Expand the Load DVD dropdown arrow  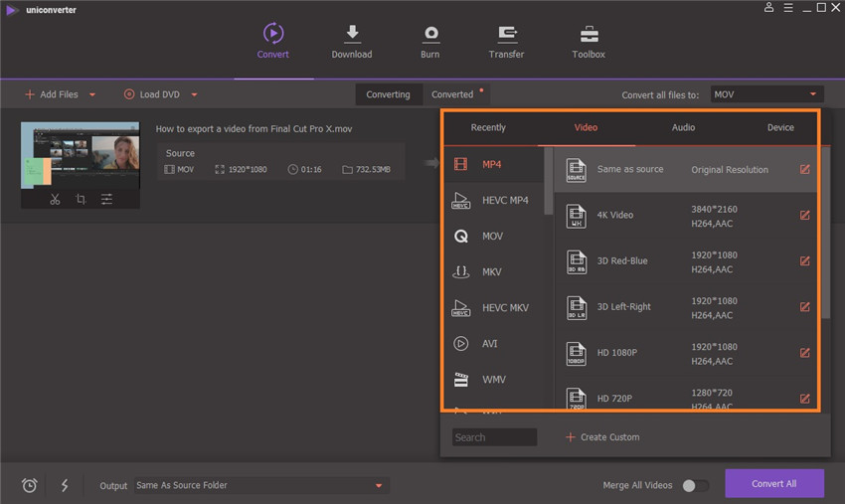tap(194, 94)
